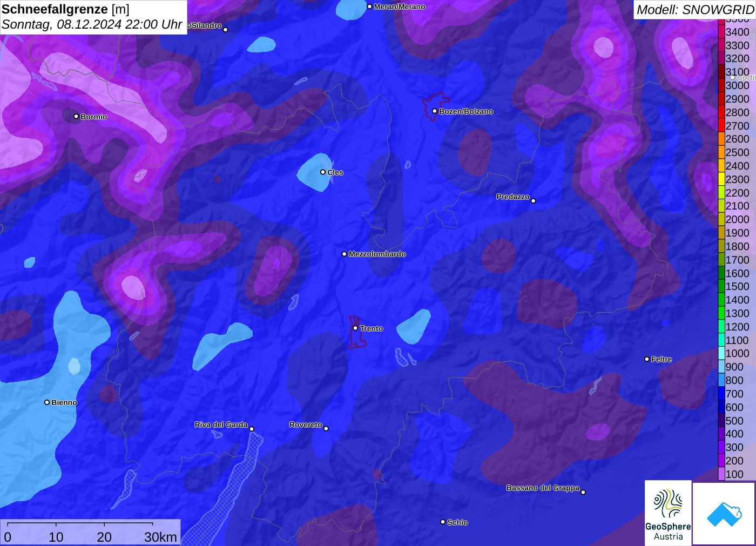Select the Bozen/Bolzano marker
This screenshot has width=756, height=546.
click(435, 111)
